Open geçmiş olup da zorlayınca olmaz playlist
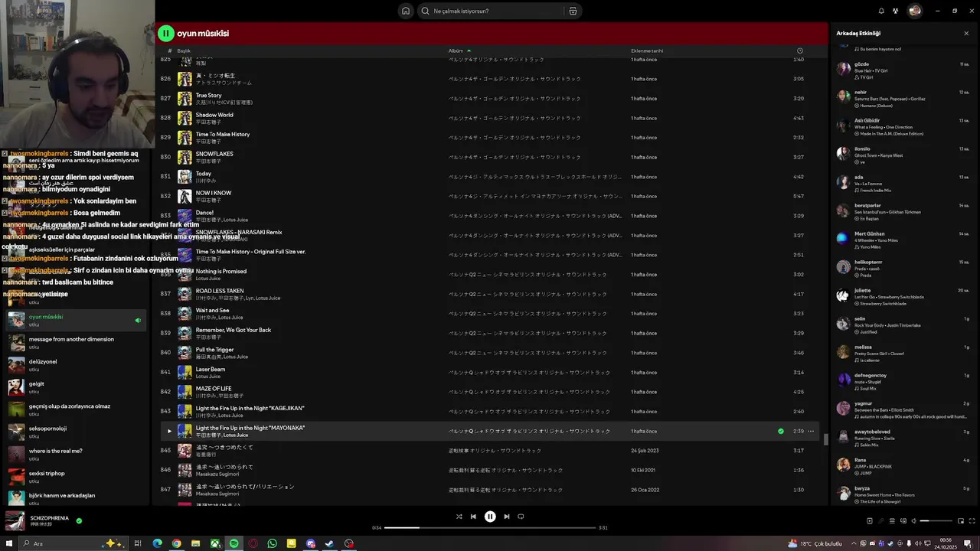Image resolution: width=980 pixels, height=551 pixels. coord(75,409)
